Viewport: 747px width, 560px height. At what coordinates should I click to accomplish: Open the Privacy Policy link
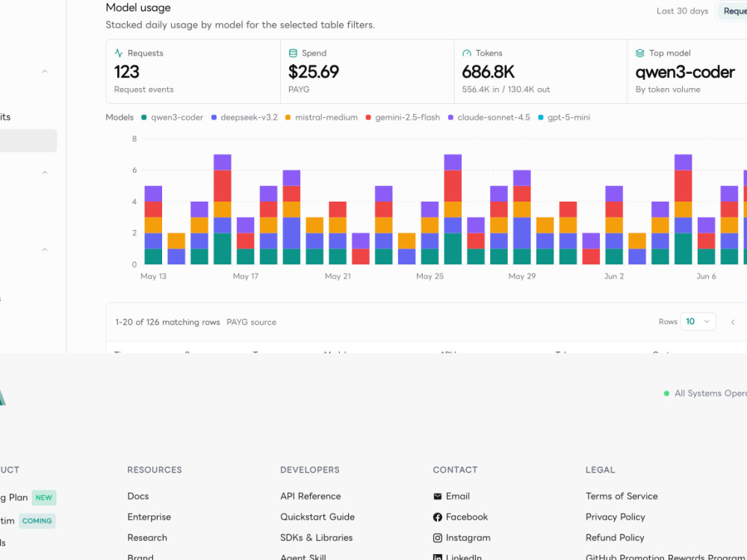616,517
